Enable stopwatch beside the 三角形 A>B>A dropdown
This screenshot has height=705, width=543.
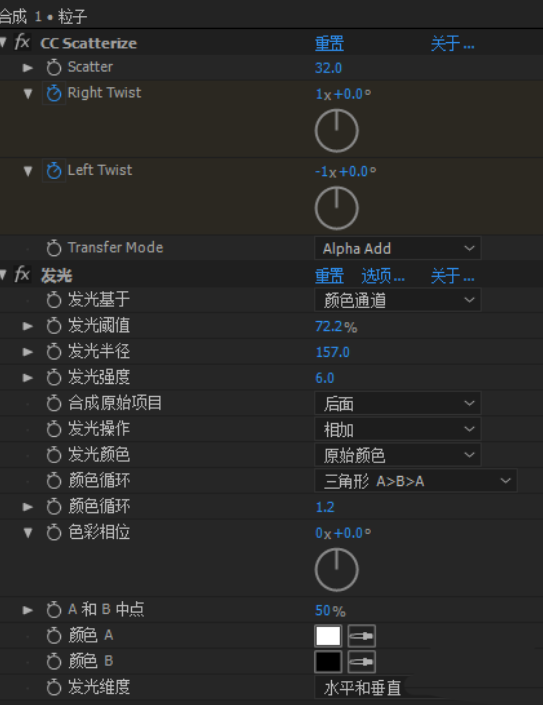point(54,481)
